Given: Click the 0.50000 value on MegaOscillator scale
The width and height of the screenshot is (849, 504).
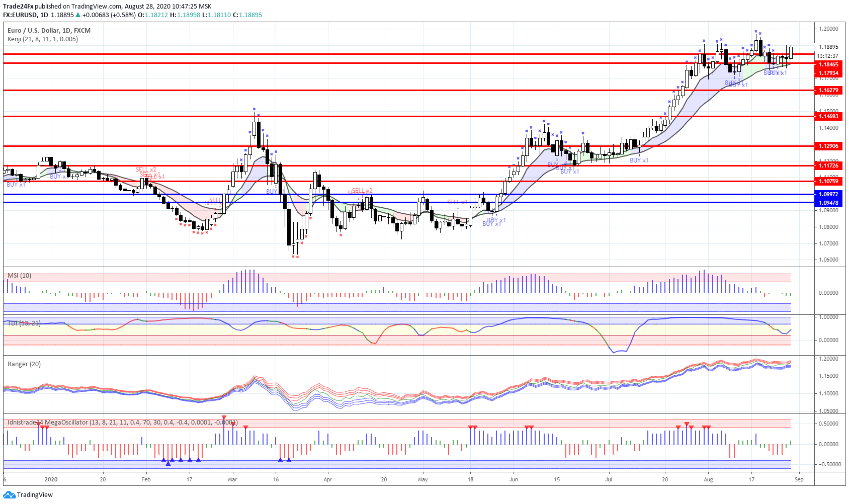Looking at the screenshot, I should [x=828, y=424].
